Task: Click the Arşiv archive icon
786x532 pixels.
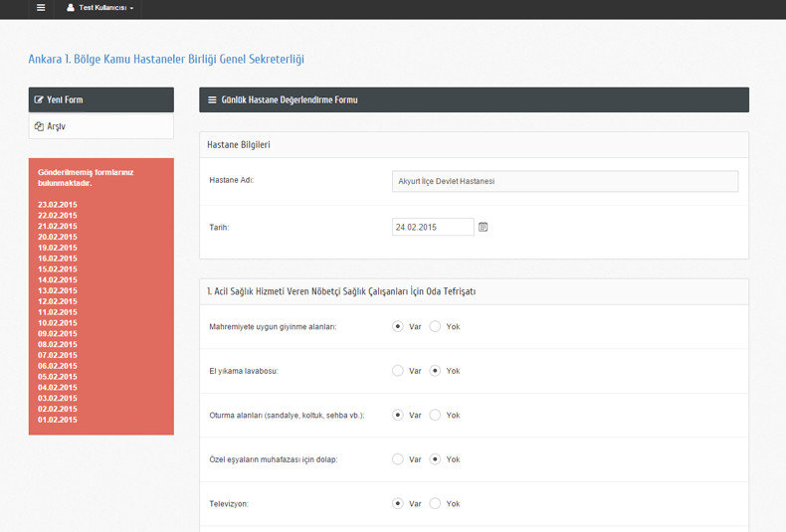Action: [x=39, y=126]
